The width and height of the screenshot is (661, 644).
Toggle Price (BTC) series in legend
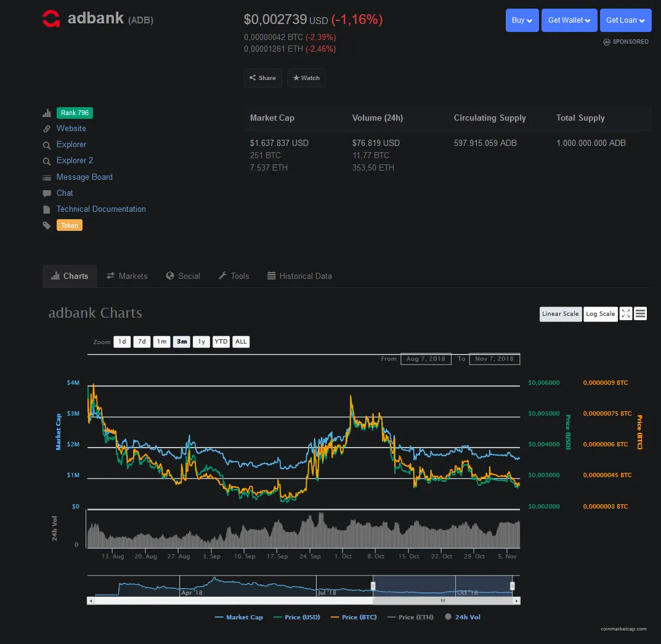354,617
